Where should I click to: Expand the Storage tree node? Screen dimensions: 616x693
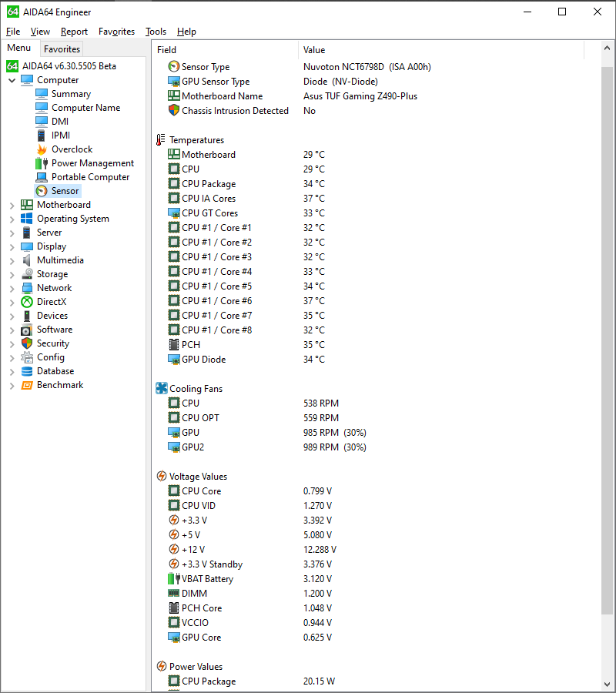[x=12, y=274]
